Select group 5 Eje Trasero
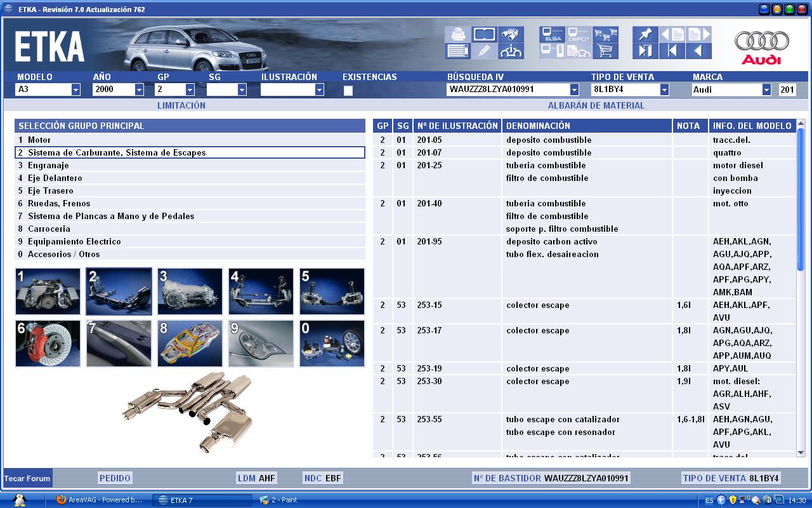The width and height of the screenshot is (812, 508). point(190,190)
